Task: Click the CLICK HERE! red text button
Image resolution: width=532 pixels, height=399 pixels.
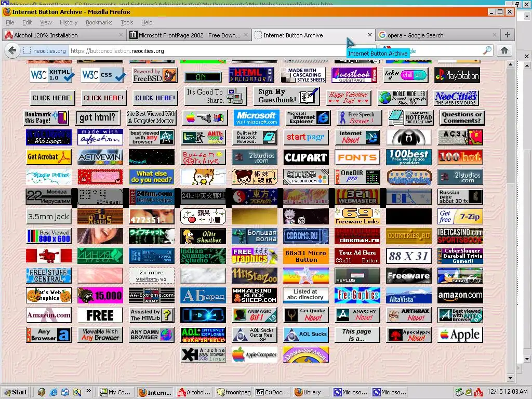Action: 103,98
